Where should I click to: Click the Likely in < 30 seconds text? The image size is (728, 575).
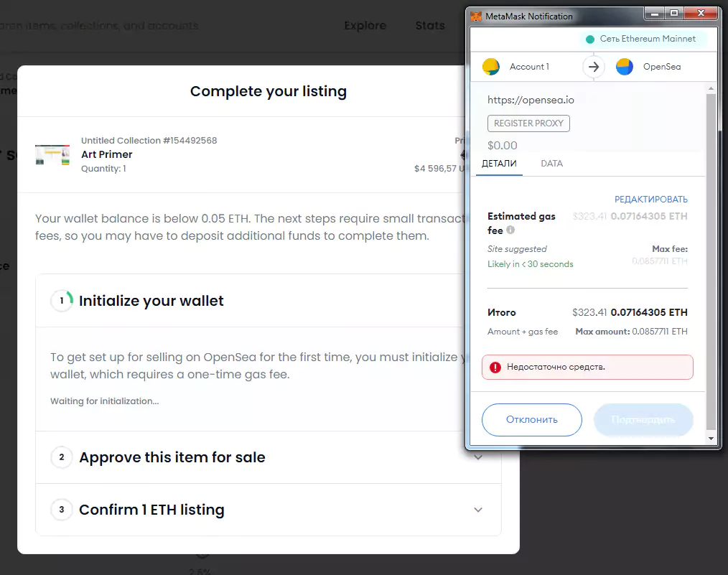click(531, 264)
